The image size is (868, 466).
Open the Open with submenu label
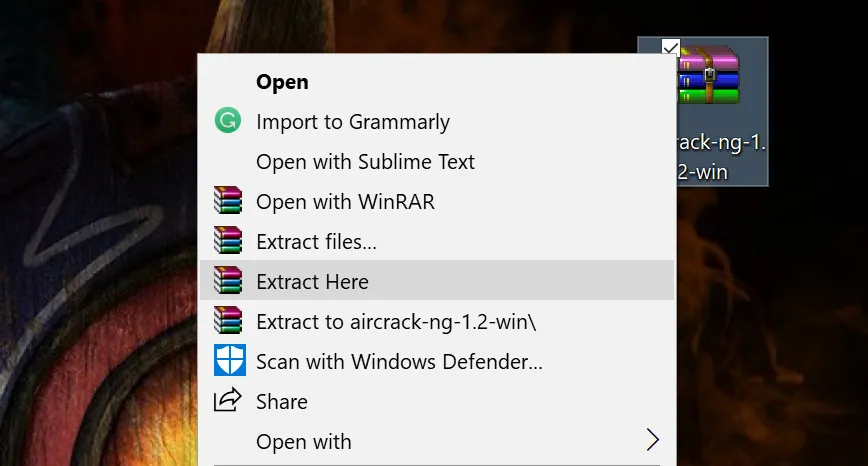(x=303, y=442)
